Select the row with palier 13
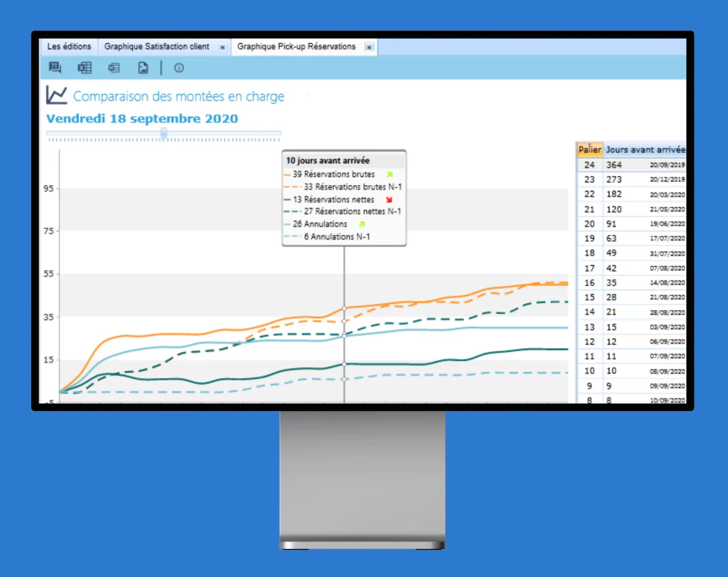Screen dimensions: 728x577 (x=631, y=327)
